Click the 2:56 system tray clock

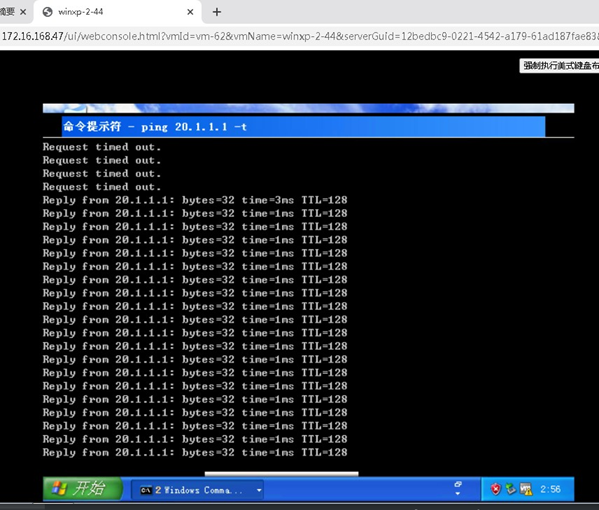550,489
